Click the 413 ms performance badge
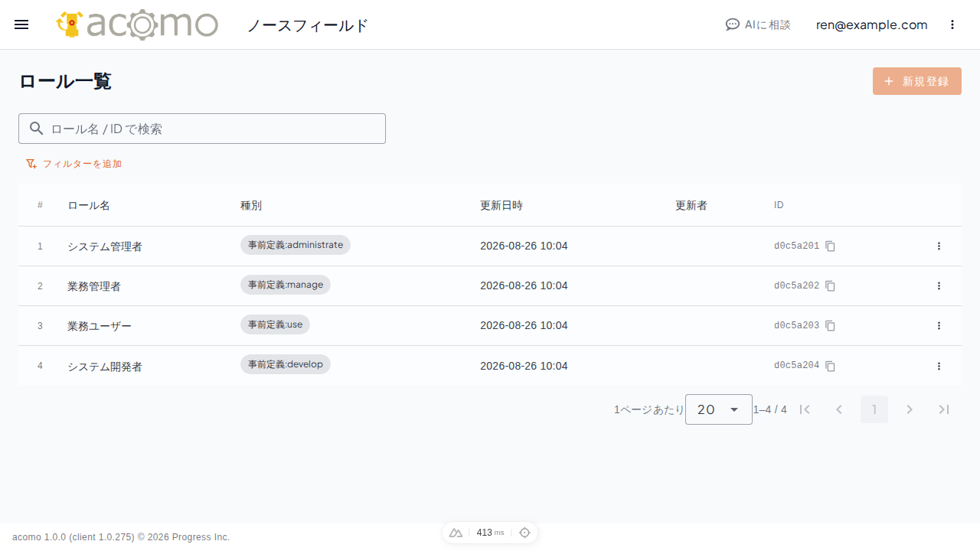Image resolution: width=980 pixels, height=551 pixels. [x=490, y=533]
